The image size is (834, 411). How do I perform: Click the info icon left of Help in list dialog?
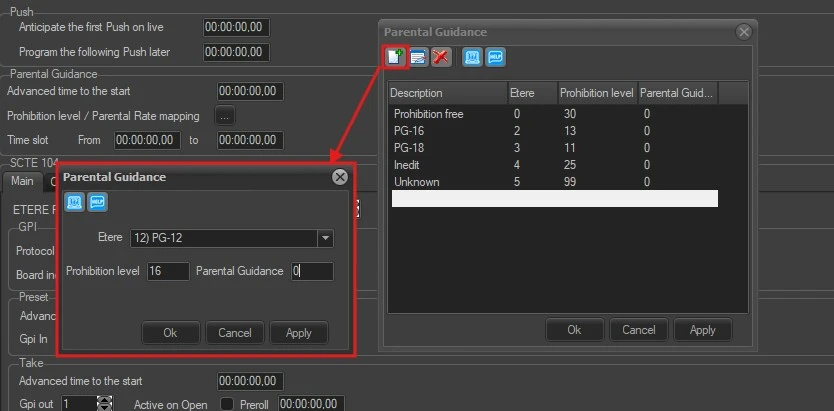(473, 57)
